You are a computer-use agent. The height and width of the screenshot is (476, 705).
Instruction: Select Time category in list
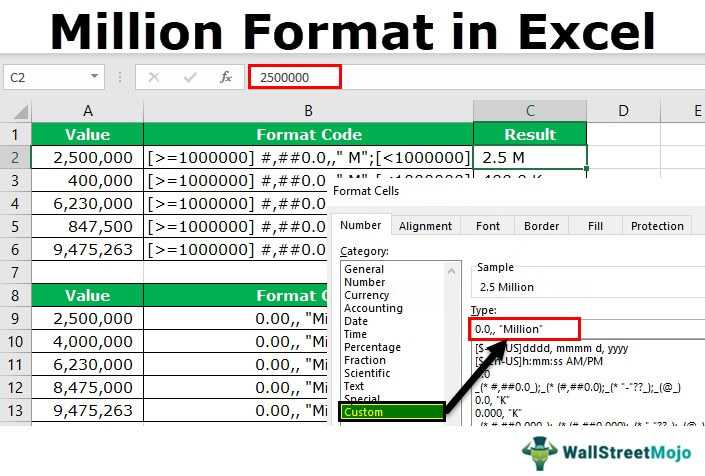(355, 334)
